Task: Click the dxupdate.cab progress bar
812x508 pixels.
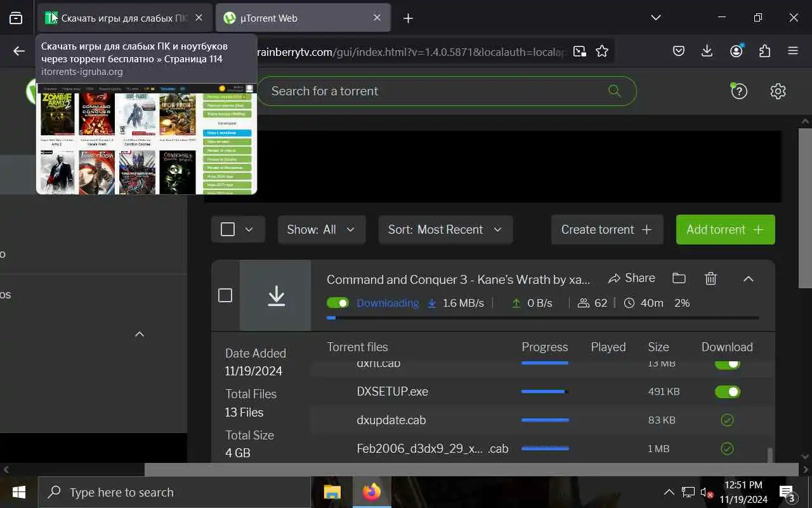Action: [x=545, y=420]
